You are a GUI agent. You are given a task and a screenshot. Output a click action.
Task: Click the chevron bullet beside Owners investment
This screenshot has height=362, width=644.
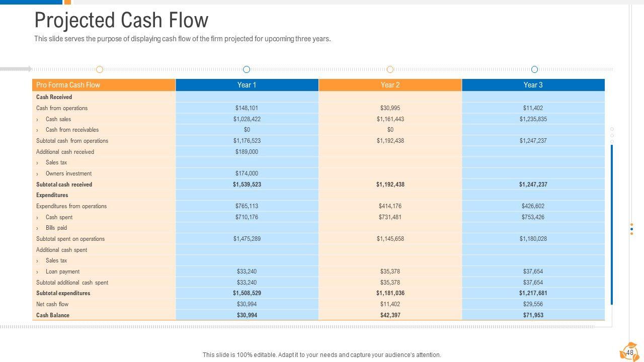pos(37,174)
